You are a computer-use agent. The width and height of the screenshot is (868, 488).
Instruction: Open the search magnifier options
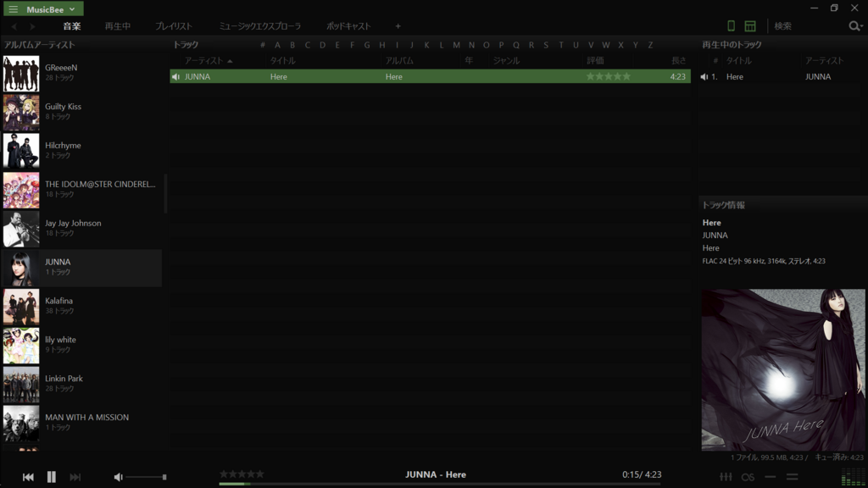coord(855,26)
